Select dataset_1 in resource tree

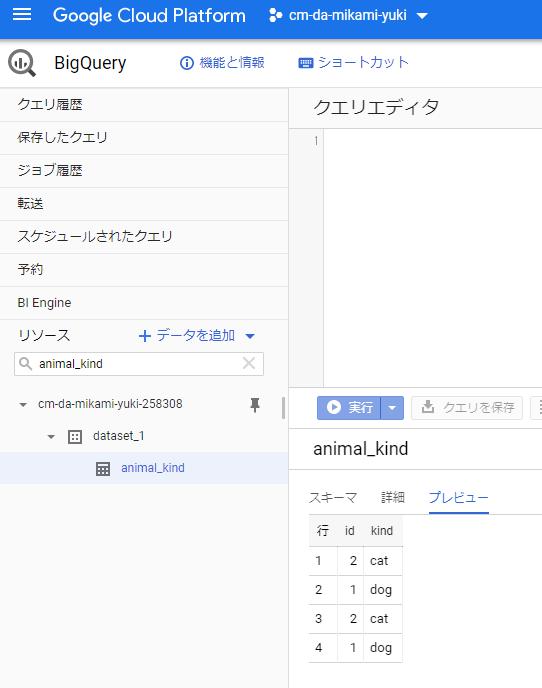coord(118,436)
